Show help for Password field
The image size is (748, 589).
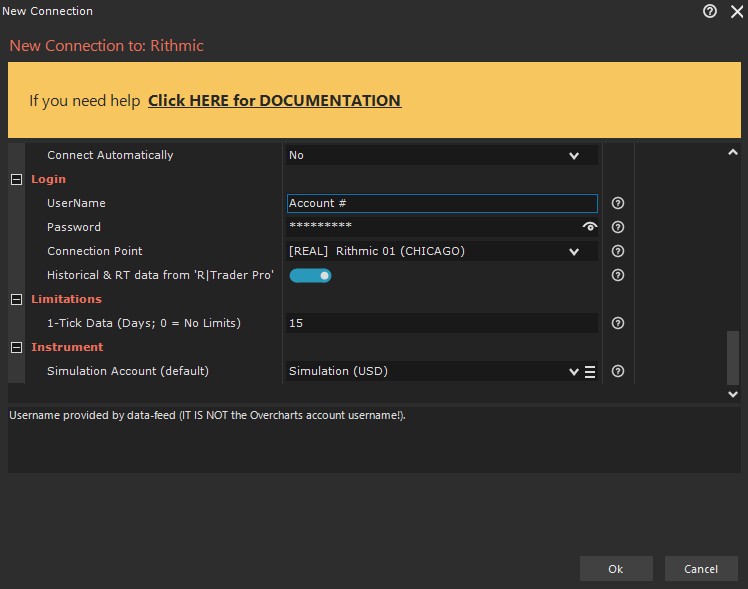pos(618,227)
